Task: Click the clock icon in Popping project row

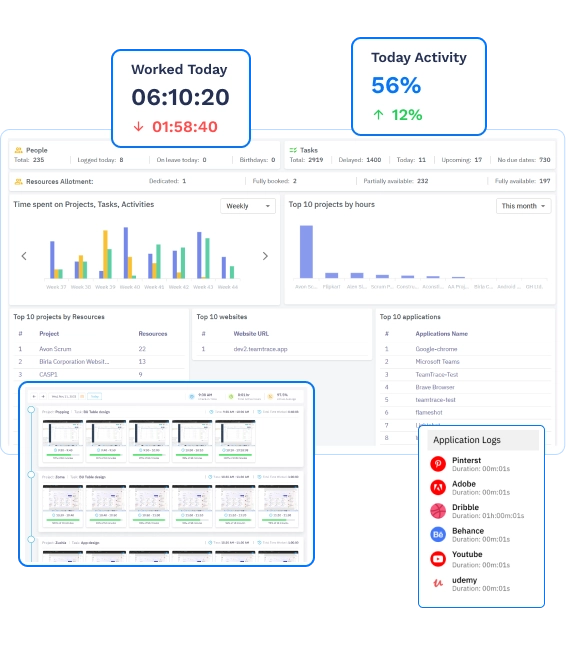Action: pos(211,412)
